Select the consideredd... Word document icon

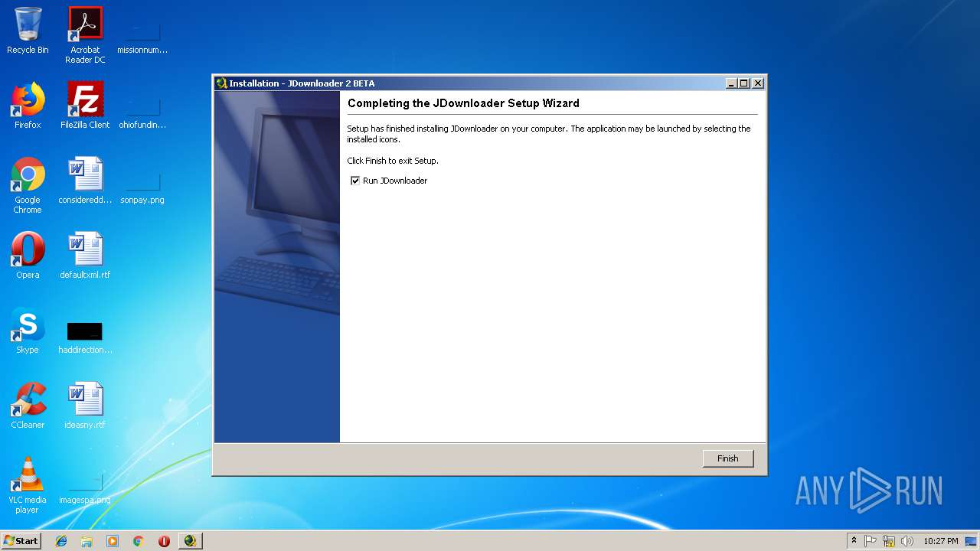click(x=85, y=181)
